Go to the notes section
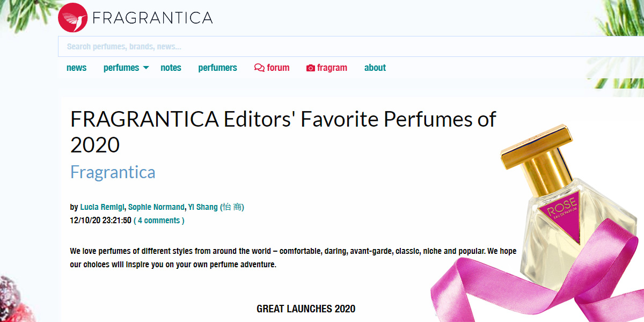Viewport: 644px width, 322px height. click(171, 68)
